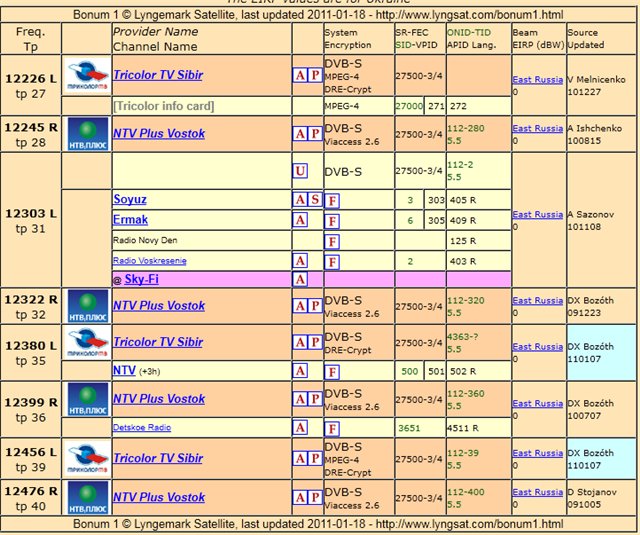This screenshot has width=640, height=535.
Task: Click the NTV Plus logo in the 12245 R row
Action: [88, 134]
